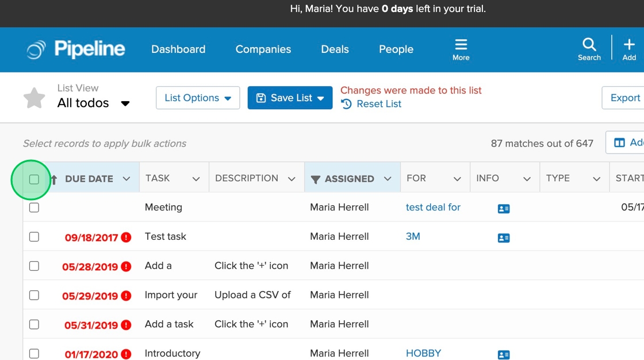This screenshot has width=644, height=360.
Task: Open the Companies section
Action: (263, 49)
